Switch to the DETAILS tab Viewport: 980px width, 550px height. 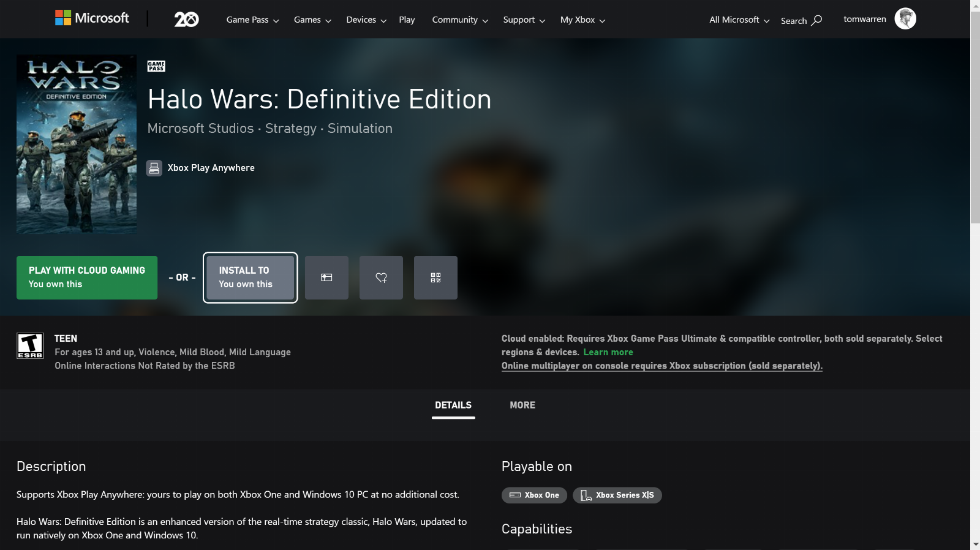coord(453,405)
